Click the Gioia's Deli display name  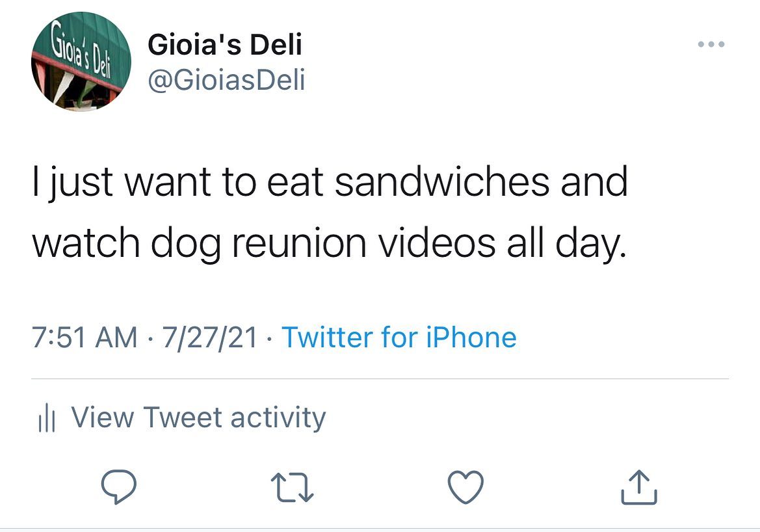coord(225,45)
